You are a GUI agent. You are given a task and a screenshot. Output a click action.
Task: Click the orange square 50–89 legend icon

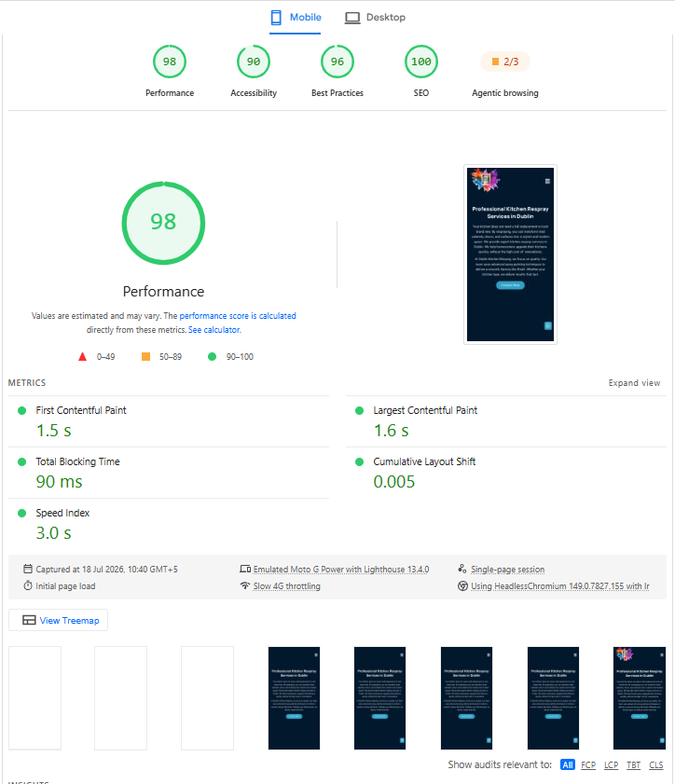coord(146,356)
